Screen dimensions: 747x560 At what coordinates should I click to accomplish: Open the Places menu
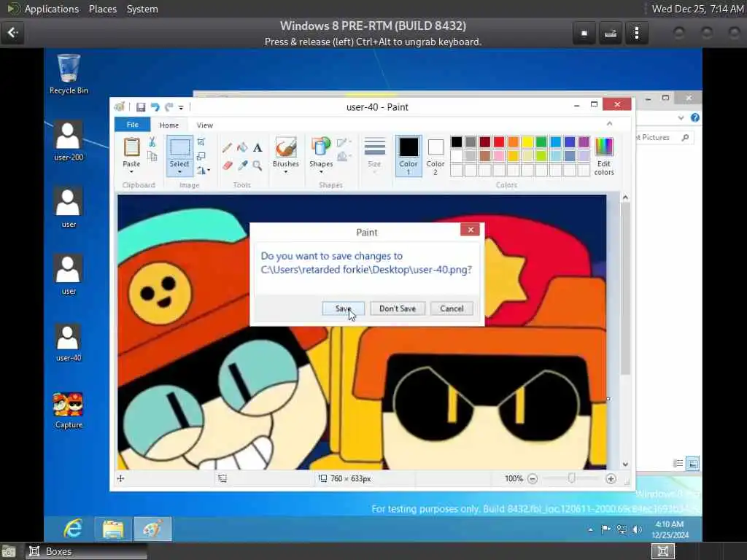[103, 9]
